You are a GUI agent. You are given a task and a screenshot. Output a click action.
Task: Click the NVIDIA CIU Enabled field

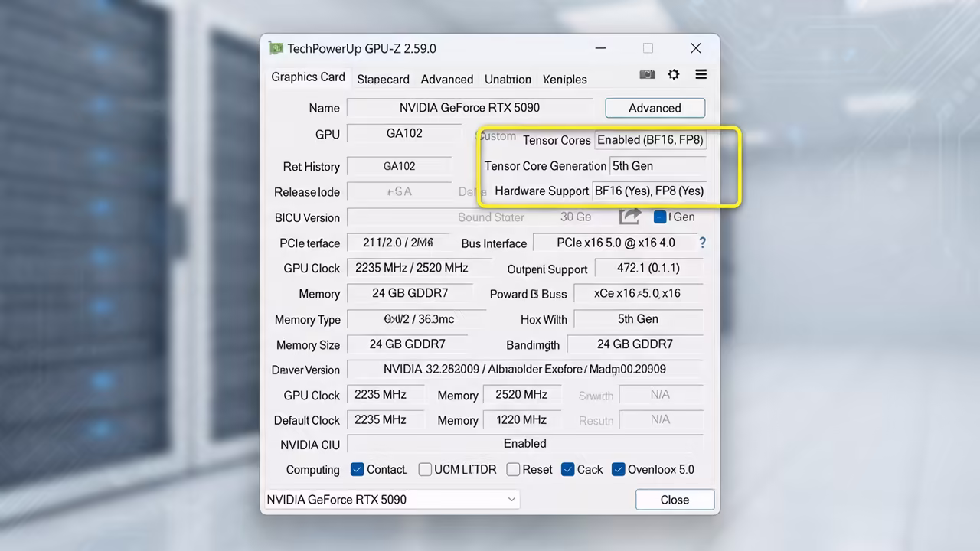(524, 443)
